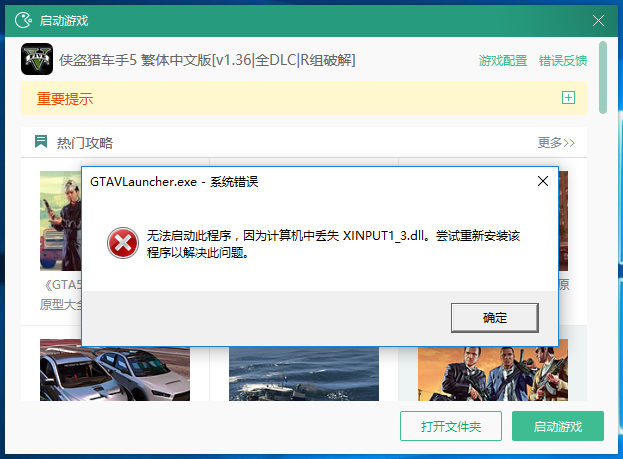The image size is (623, 459).
Task: Open the three armed characters thumbnail
Action: click(x=493, y=373)
